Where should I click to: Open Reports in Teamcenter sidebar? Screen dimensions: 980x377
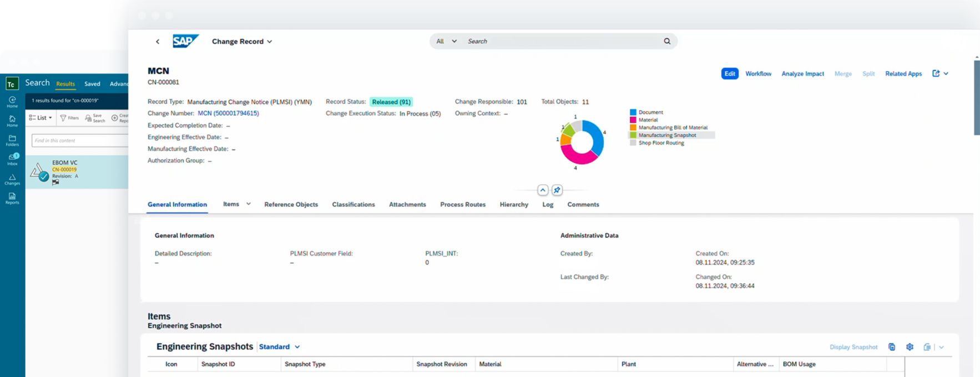tap(12, 198)
